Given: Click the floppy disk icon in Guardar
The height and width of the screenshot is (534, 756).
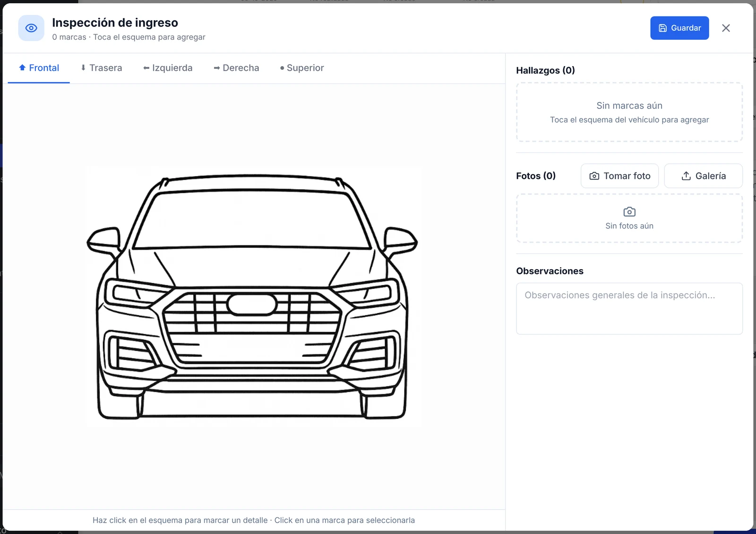Looking at the screenshot, I should [x=662, y=28].
